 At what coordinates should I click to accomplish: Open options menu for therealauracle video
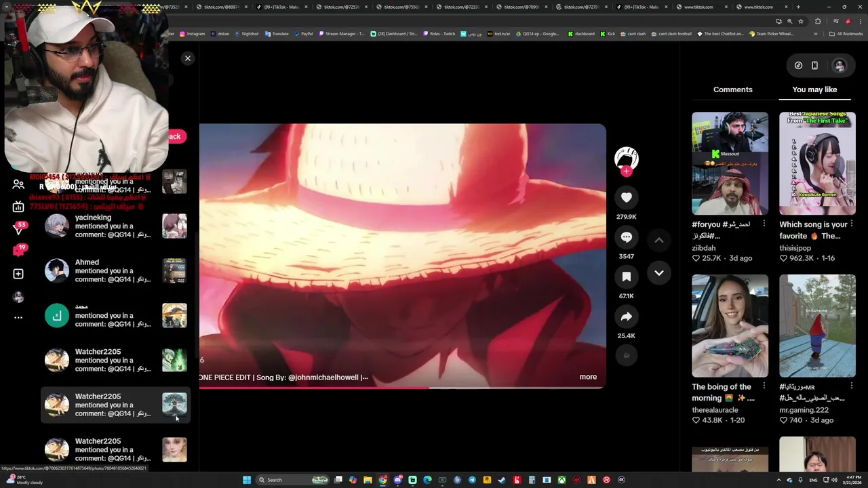(x=764, y=386)
